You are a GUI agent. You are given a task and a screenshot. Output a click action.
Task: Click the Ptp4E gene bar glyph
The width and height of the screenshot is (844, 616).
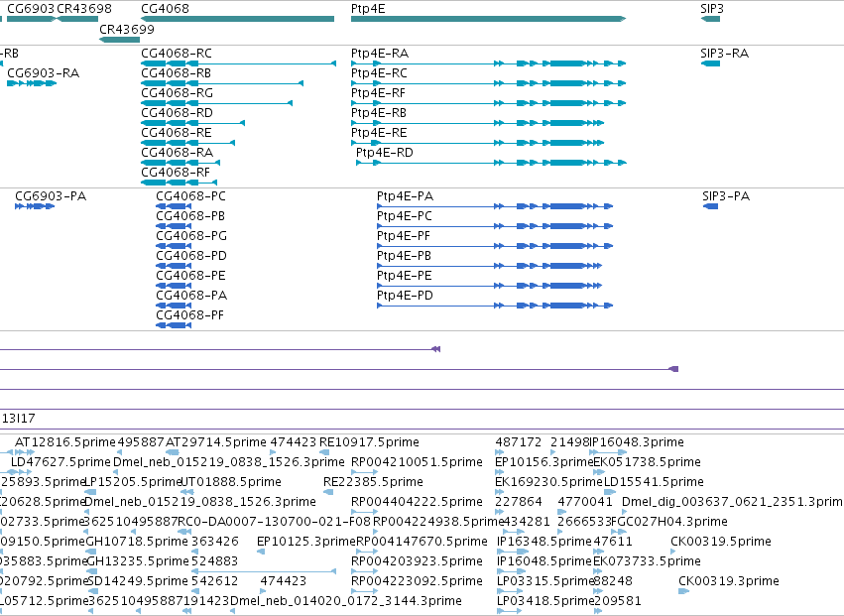(488, 19)
